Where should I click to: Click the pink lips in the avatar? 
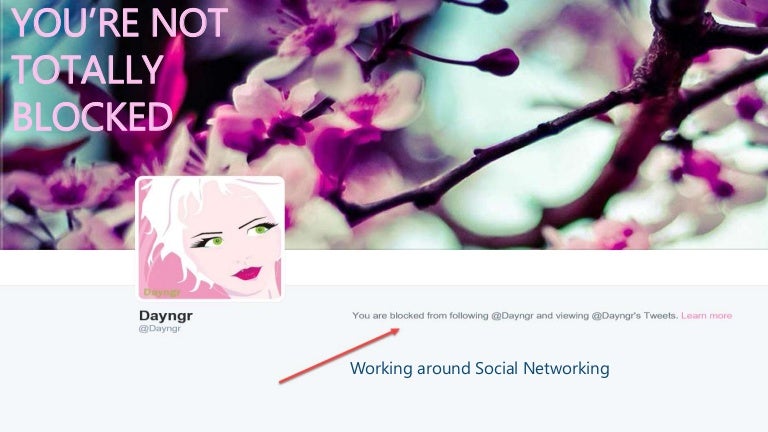(x=247, y=272)
